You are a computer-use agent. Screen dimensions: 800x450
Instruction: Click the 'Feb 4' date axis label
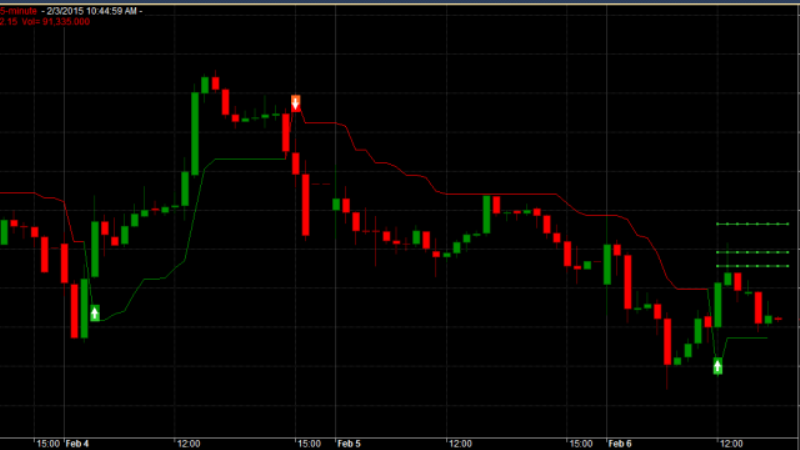pyautogui.click(x=77, y=443)
